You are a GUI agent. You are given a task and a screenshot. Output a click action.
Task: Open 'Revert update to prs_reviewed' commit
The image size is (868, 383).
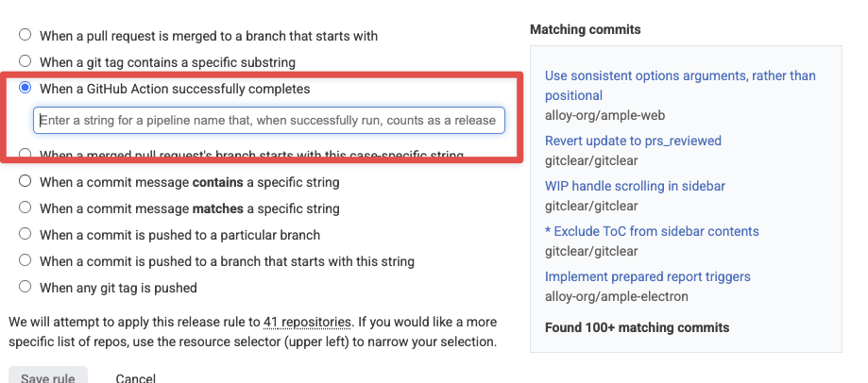tap(633, 141)
